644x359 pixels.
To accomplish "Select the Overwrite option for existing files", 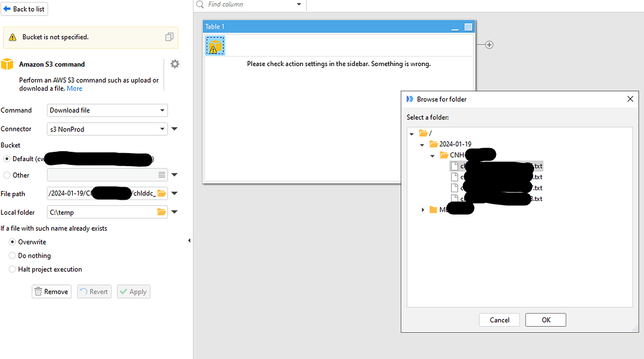I will [x=12, y=242].
